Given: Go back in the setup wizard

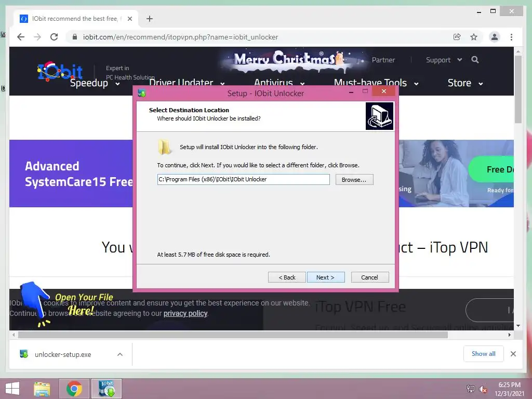Looking at the screenshot, I should point(287,277).
